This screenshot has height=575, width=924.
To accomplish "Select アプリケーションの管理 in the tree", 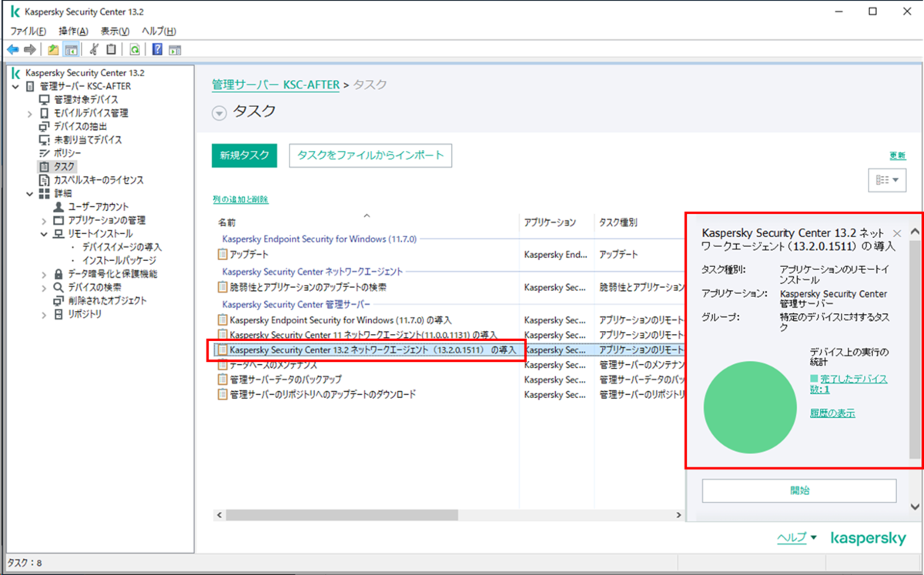I will (x=108, y=221).
